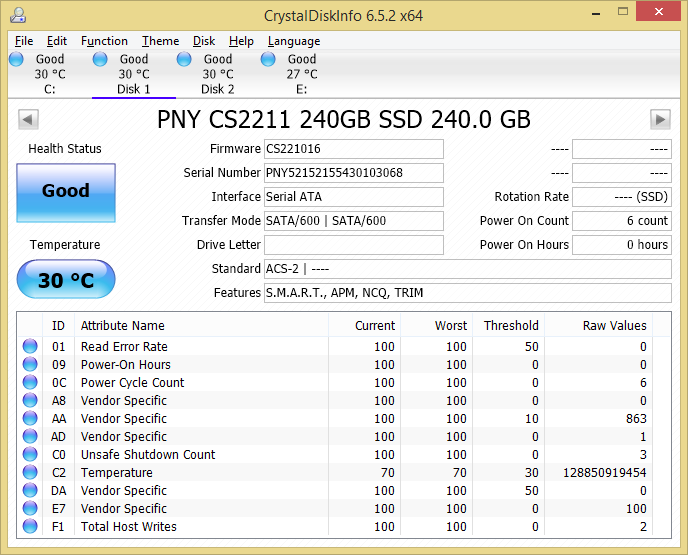Click the next disk right arrow button
The width and height of the screenshot is (688, 555).
coord(659,120)
